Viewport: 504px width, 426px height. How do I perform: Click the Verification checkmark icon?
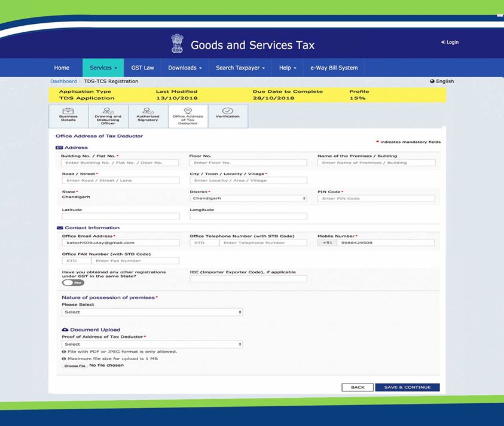(x=228, y=111)
